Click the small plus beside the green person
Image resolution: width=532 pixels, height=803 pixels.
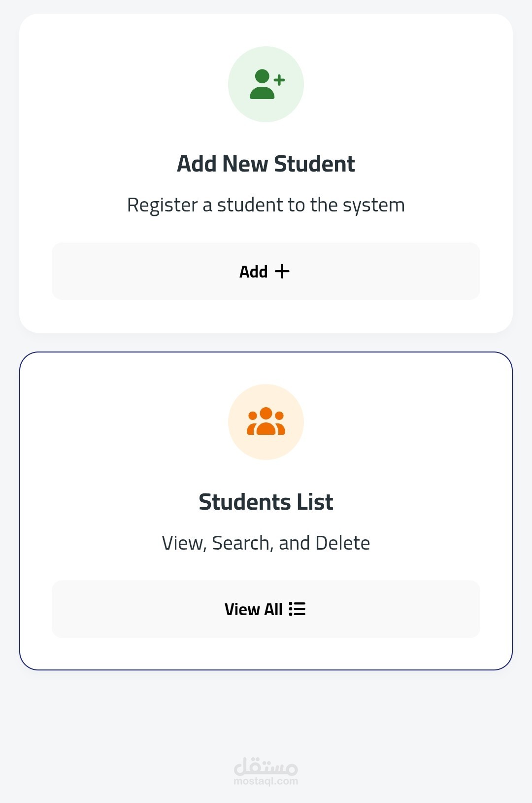pyautogui.click(x=279, y=80)
